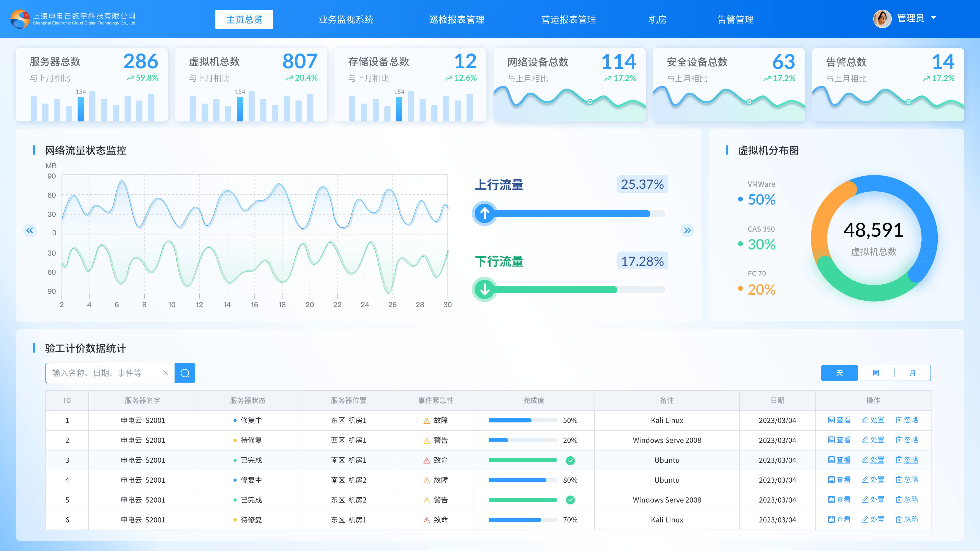980x551 pixels.
Task: Click the company logo icon
Action: (20, 19)
